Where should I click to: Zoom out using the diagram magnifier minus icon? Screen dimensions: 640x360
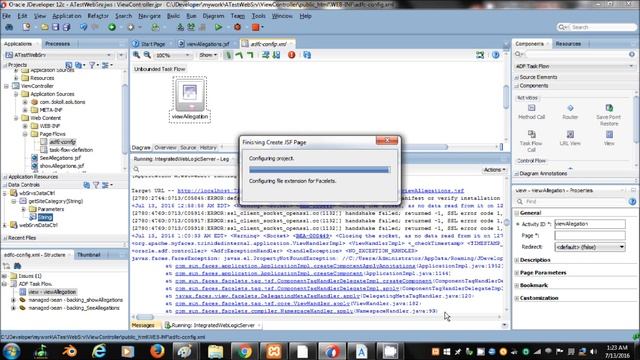click(x=147, y=55)
